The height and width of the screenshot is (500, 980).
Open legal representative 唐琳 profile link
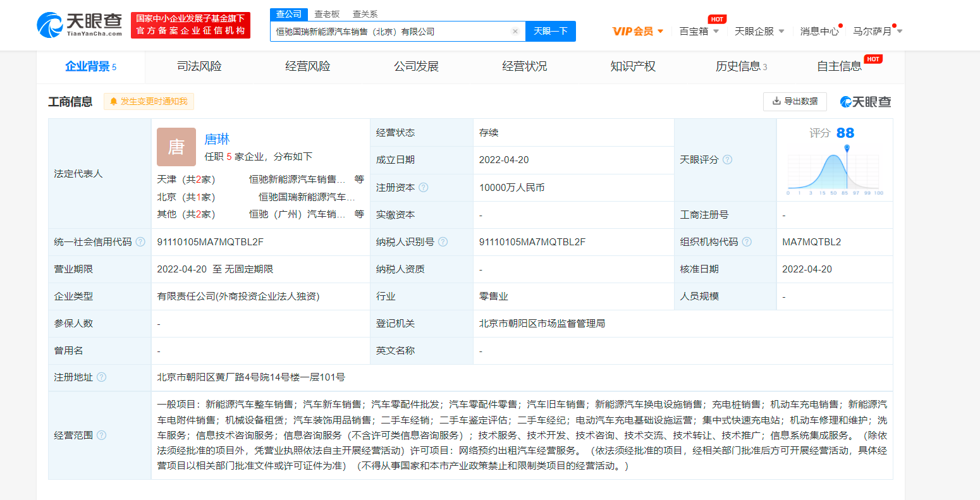click(x=217, y=139)
